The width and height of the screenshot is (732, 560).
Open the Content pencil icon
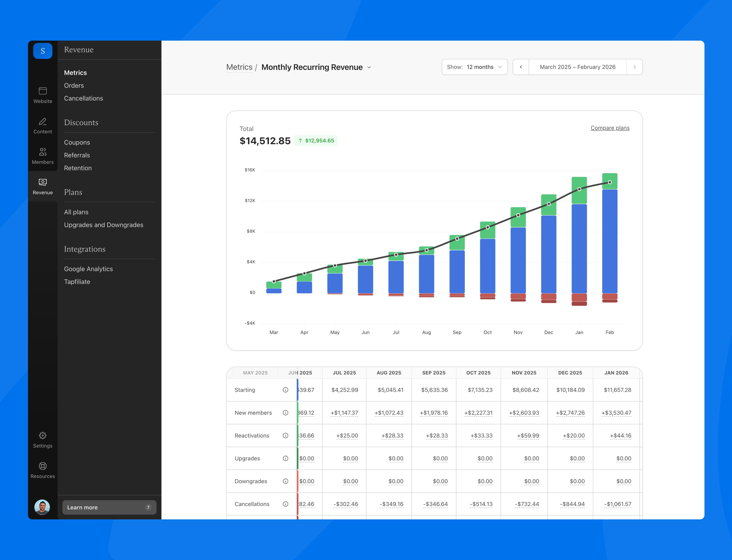coord(43,122)
